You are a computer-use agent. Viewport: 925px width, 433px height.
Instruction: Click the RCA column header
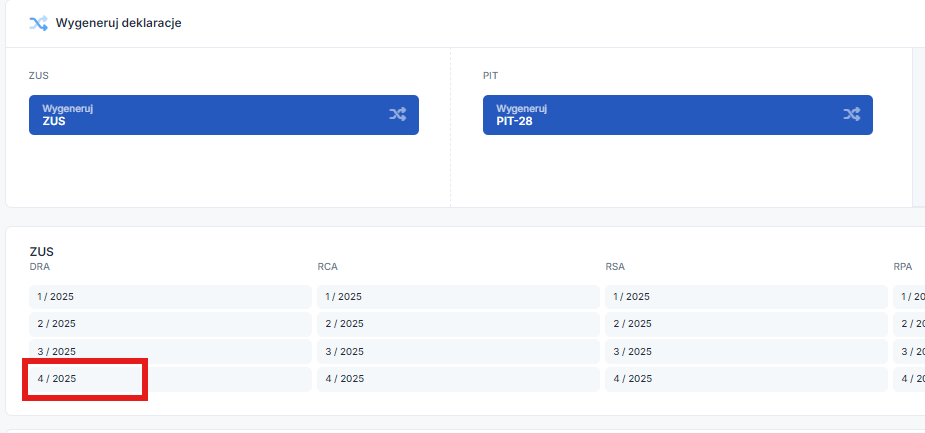point(327,267)
